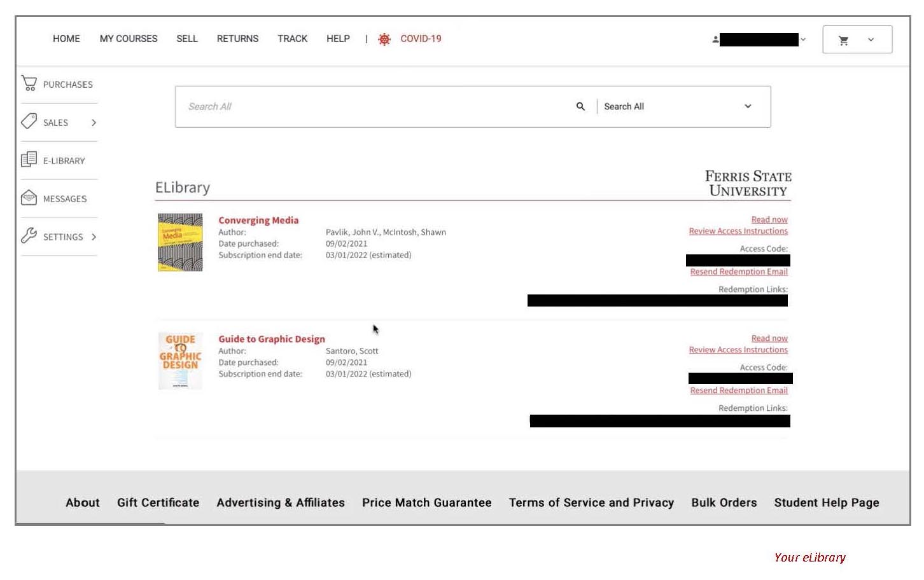Click the Settings wrench icon
924x580 pixels.
tap(29, 236)
